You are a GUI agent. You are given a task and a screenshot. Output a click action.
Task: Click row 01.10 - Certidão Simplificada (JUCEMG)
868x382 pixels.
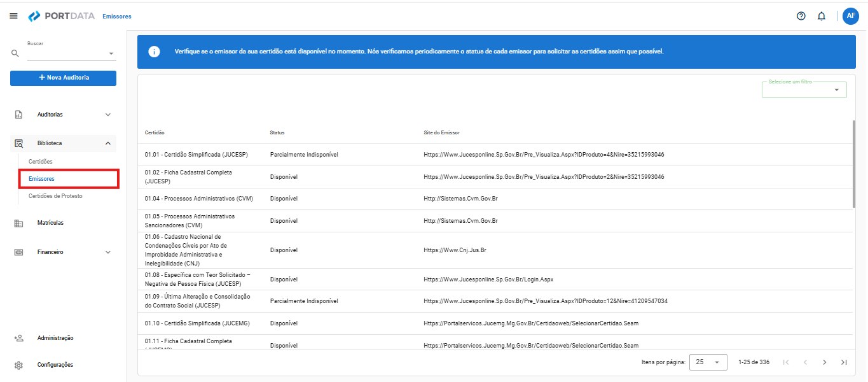pyautogui.click(x=495, y=323)
